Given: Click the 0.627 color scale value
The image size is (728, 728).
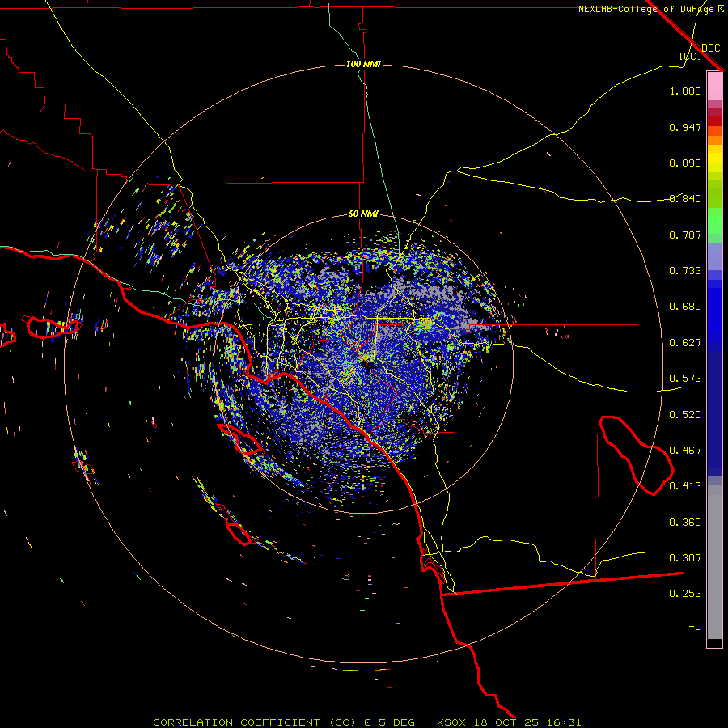Looking at the screenshot, I should (x=685, y=343).
